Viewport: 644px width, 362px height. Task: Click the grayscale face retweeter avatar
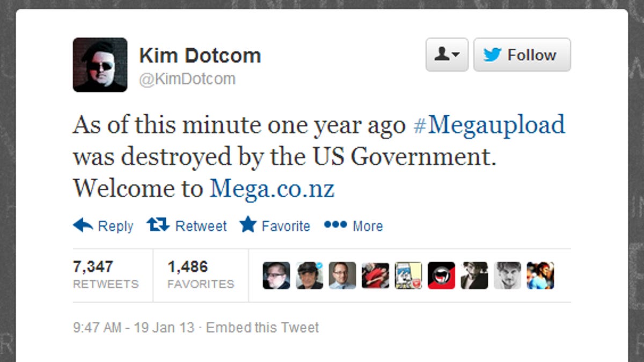[x=507, y=276]
